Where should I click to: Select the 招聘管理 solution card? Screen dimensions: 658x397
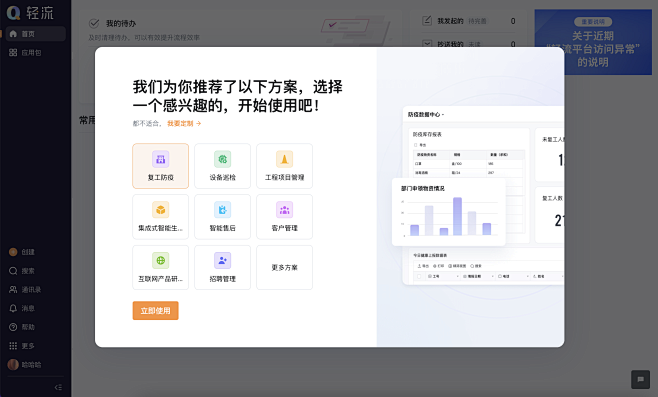coord(222,267)
